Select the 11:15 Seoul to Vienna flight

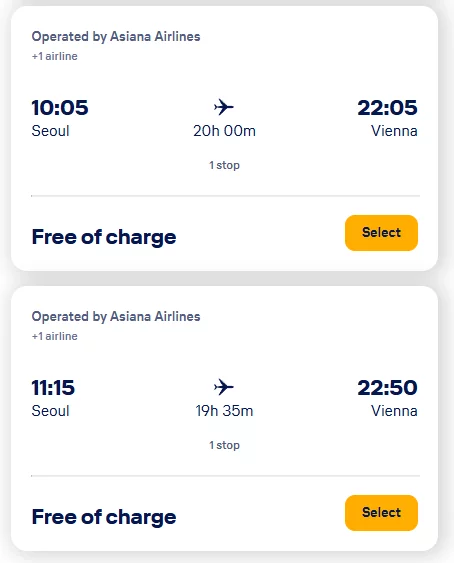coord(381,513)
